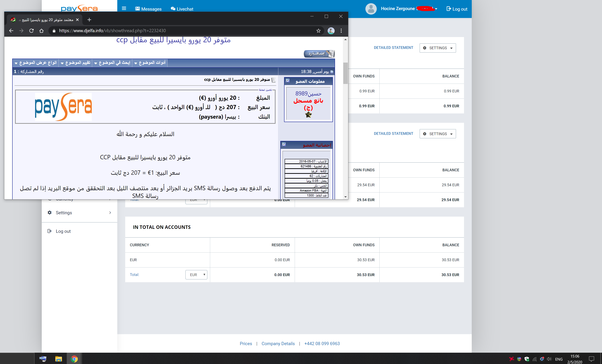Select the djelfa forum thread tab
This screenshot has width=602, height=364.
pyautogui.click(x=44, y=20)
